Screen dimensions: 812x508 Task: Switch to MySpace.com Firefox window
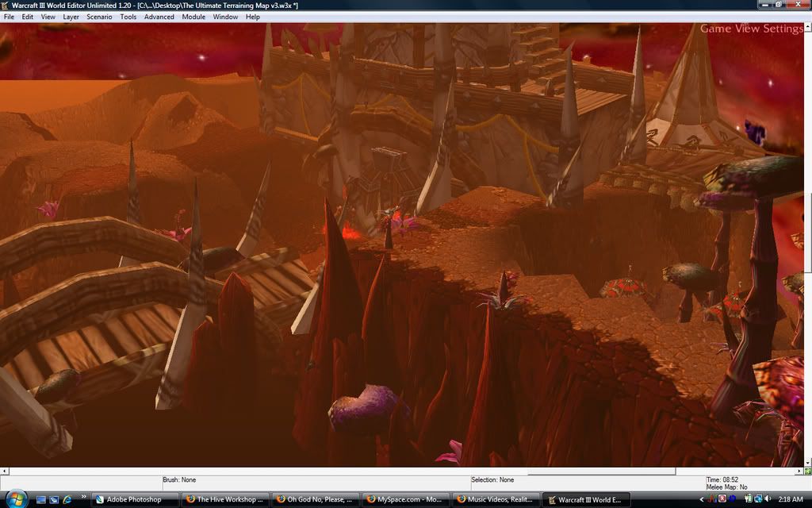(405, 500)
